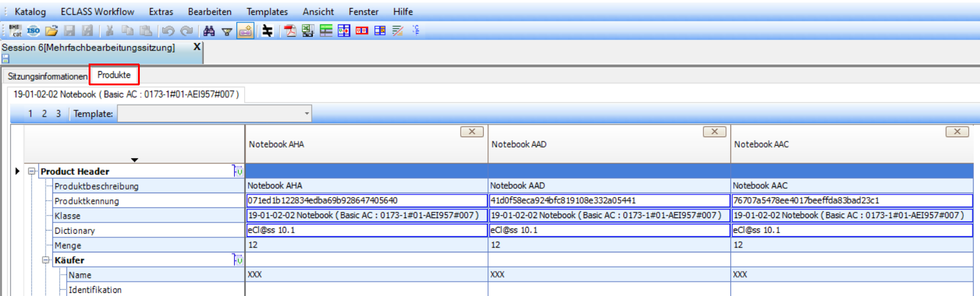Click the BMEcat toolbar icon
The image size is (980, 296).
(x=15, y=31)
